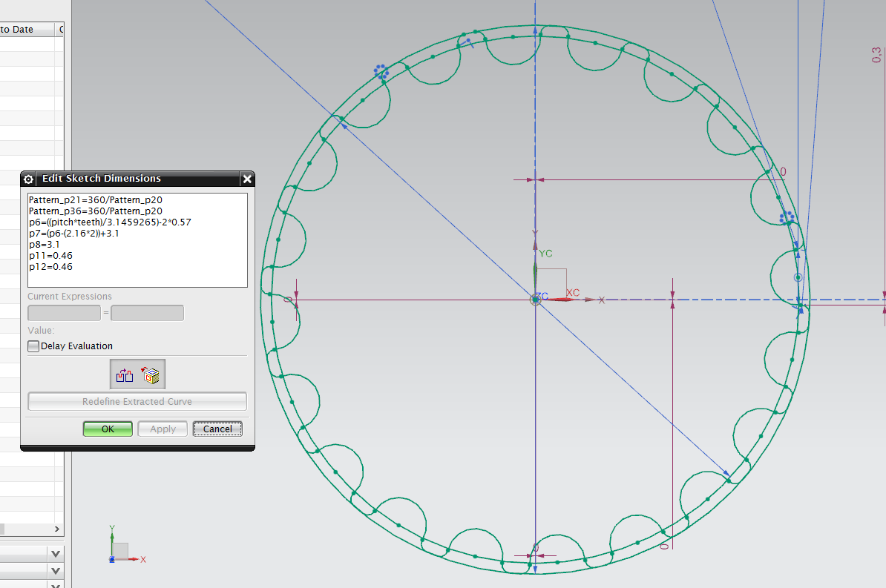886x588 pixels.
Task: Open the dialog settings gear in title bar
Action: (x=29, y=179)
